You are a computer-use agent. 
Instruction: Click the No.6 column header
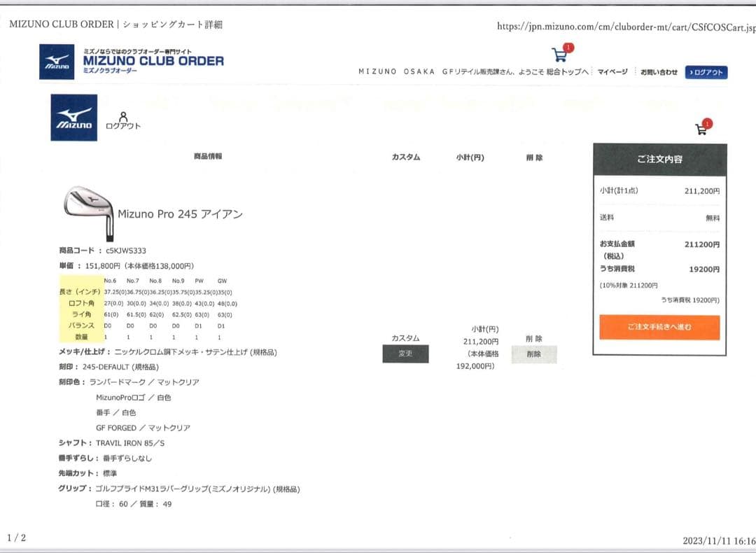click(110, 281)
